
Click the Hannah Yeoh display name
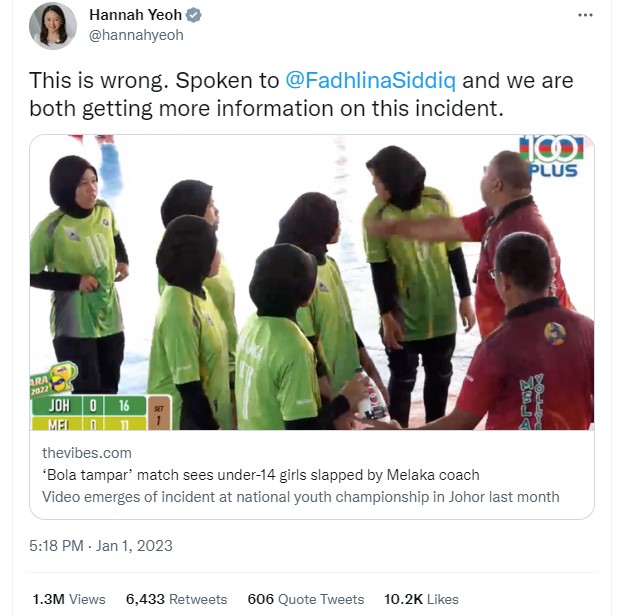(135, 15)
